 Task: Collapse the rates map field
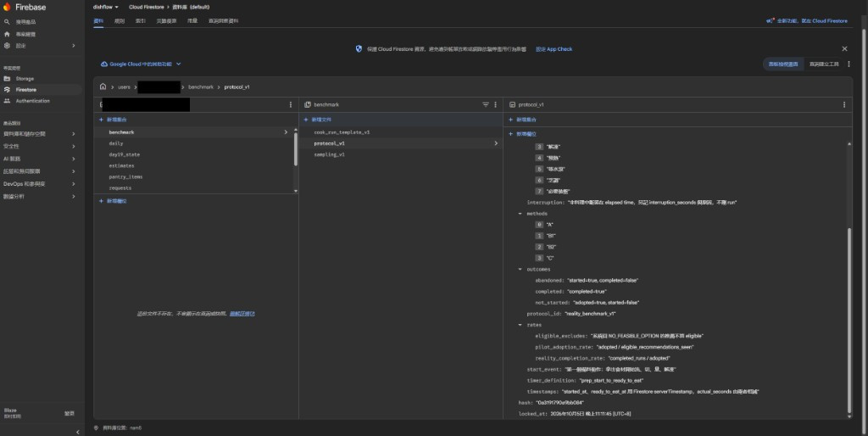point(520,325)
